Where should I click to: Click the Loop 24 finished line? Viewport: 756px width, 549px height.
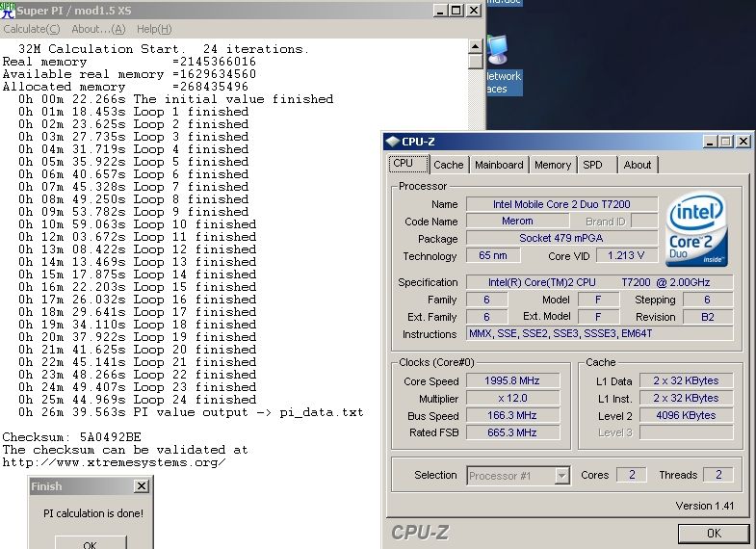(x=138, y=400)
